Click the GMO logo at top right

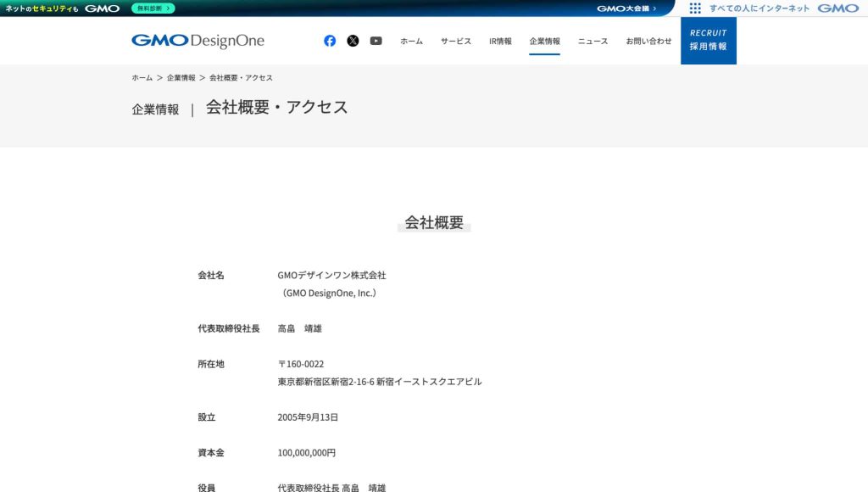[x=837, y=8]
